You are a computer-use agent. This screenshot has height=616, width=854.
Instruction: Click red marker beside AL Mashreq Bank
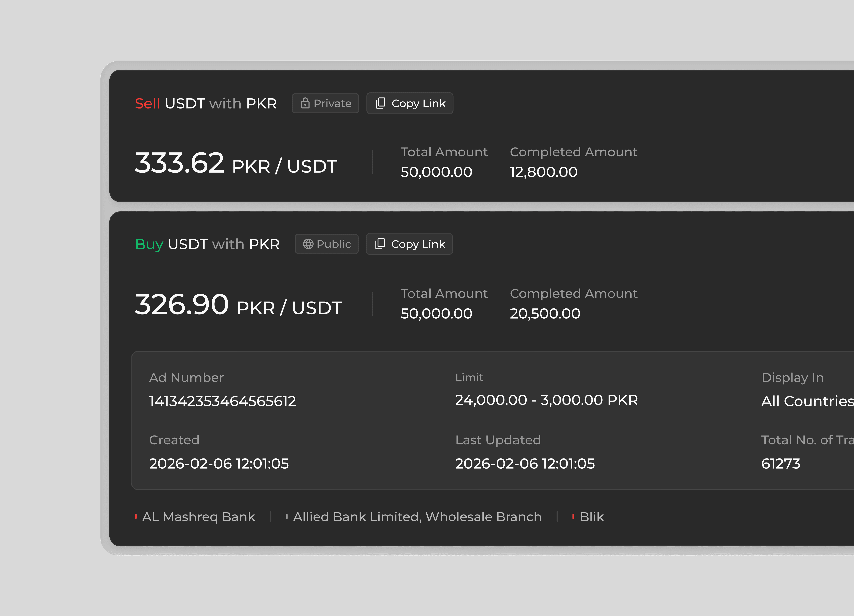coord(136,517)
